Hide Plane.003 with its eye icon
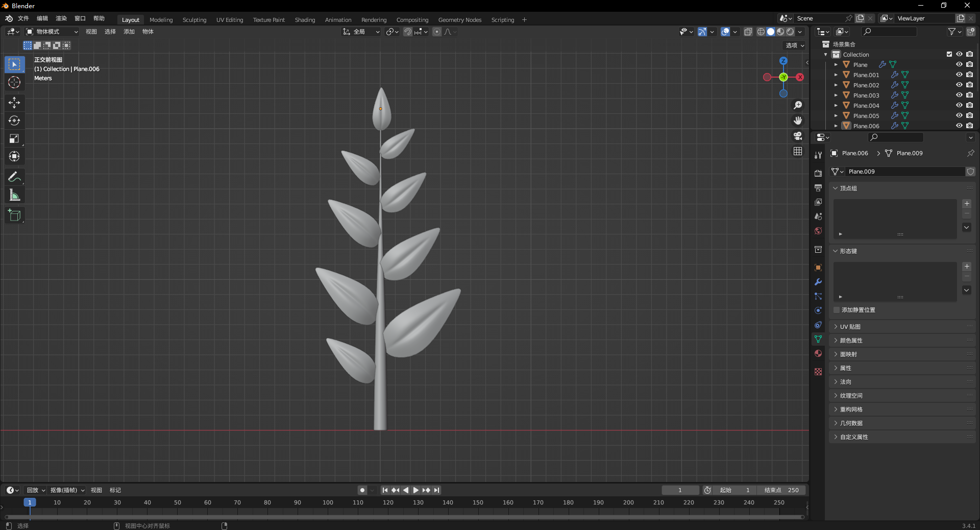This screenshot has height=530, width=980. (959, 95)
